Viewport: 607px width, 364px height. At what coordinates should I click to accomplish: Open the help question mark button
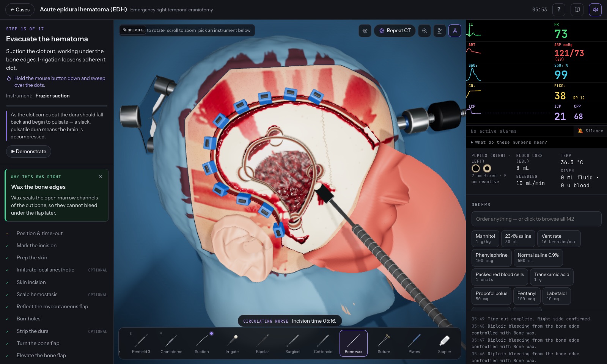(x=559, y=9)
